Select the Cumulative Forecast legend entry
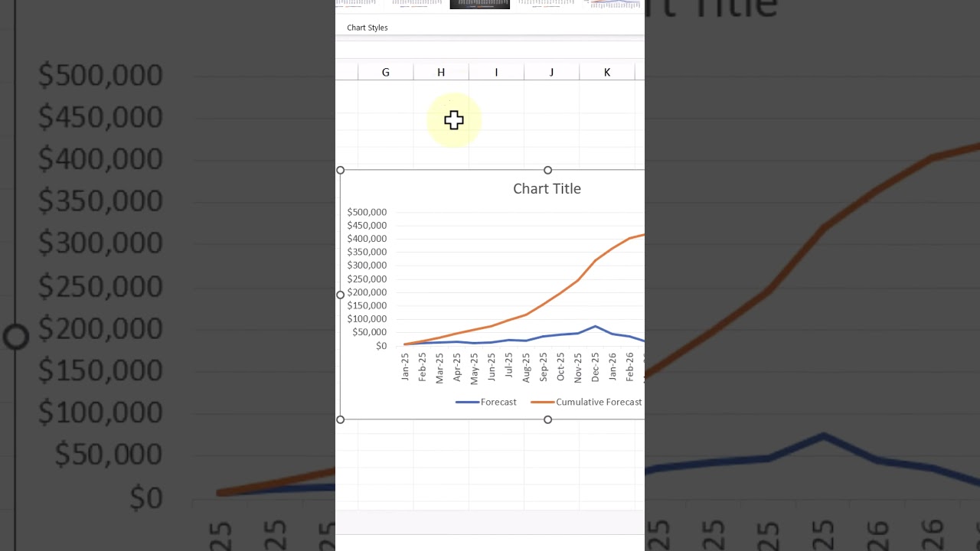 (586, 402)
